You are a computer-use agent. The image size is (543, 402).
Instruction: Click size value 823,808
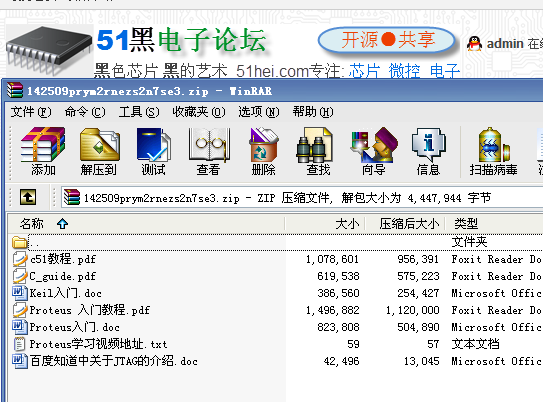[338, 327]
